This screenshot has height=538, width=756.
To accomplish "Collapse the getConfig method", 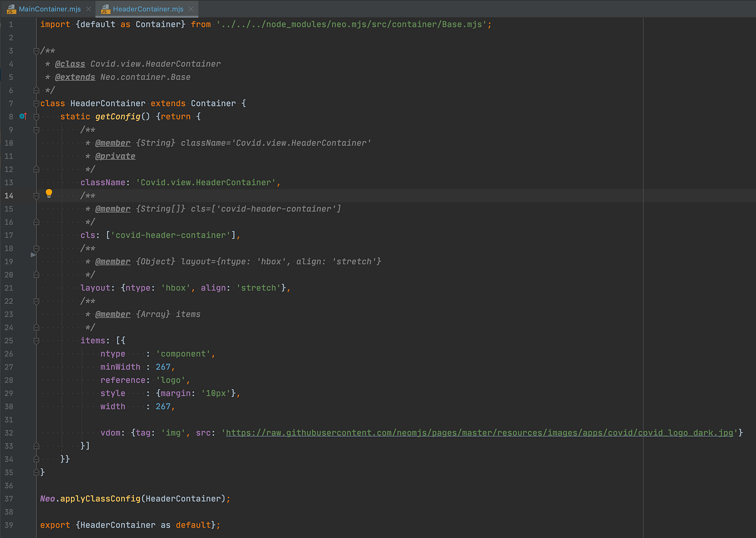I will click(x=36, y=116).
